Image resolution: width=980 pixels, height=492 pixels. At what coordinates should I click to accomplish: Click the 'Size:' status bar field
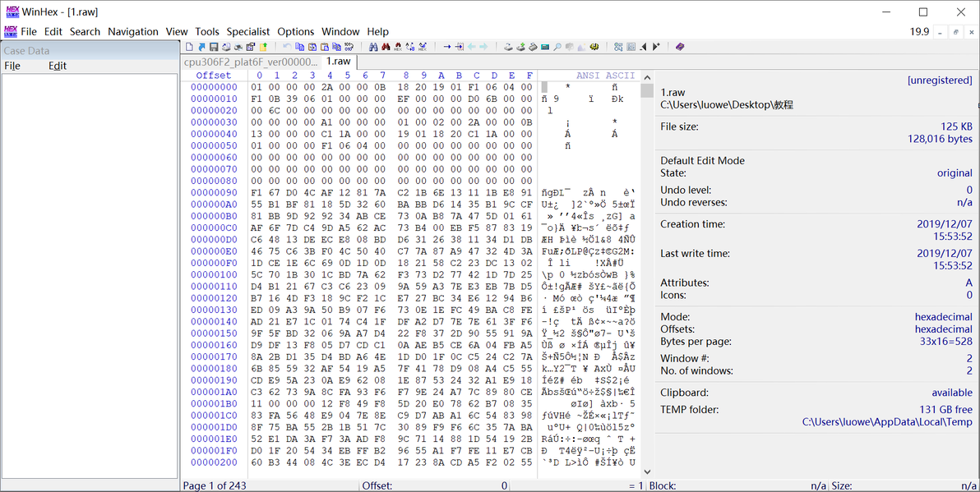click(x=840, y=485)
